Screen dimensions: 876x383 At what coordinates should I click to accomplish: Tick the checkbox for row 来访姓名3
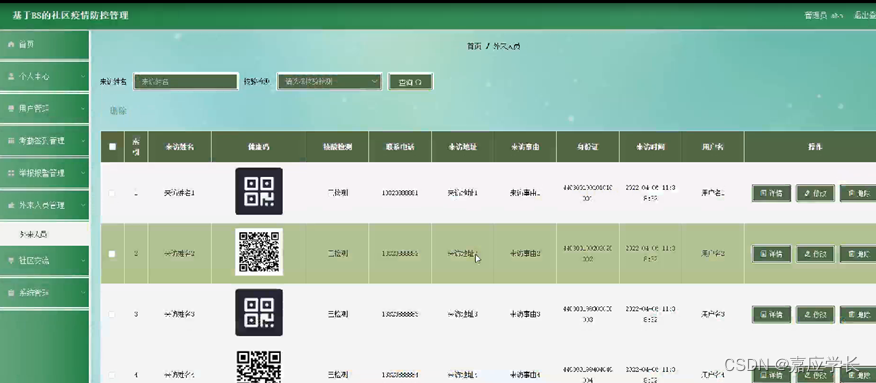(112, 314)
